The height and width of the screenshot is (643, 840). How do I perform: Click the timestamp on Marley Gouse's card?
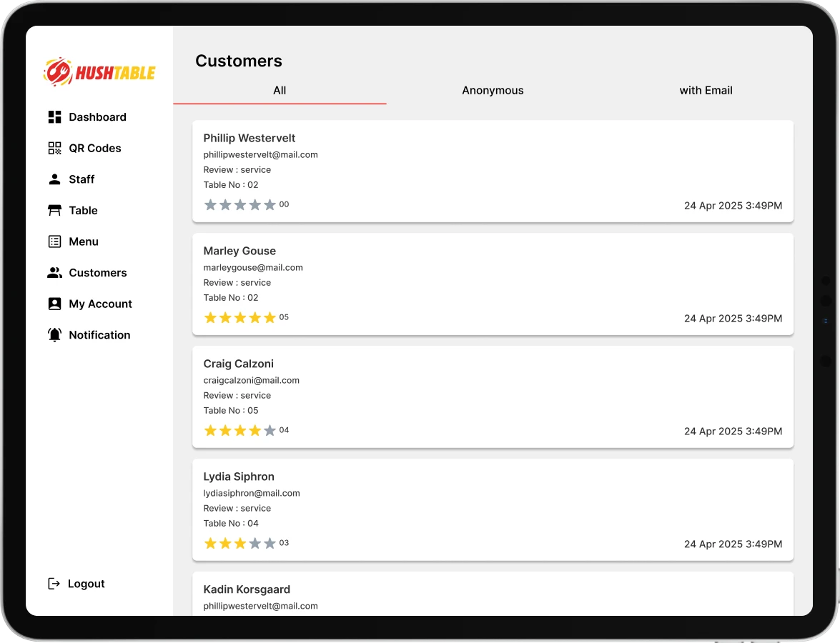733,319
